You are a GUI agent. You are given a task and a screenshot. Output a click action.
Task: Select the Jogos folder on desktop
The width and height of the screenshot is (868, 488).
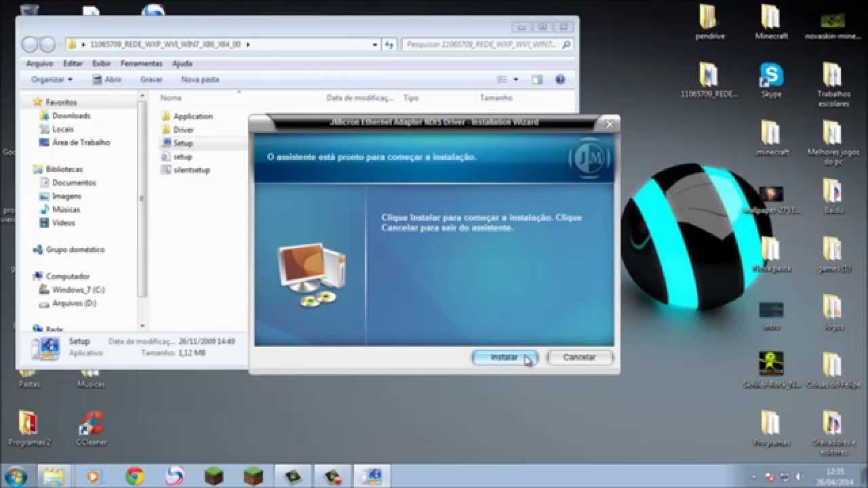click(833, 313)
